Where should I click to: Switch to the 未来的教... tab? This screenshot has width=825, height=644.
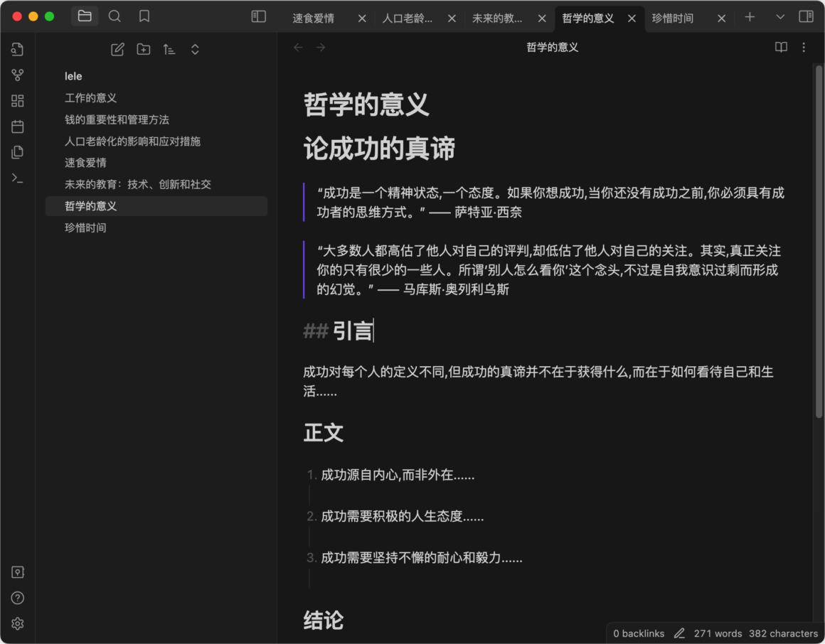point(497,18)
